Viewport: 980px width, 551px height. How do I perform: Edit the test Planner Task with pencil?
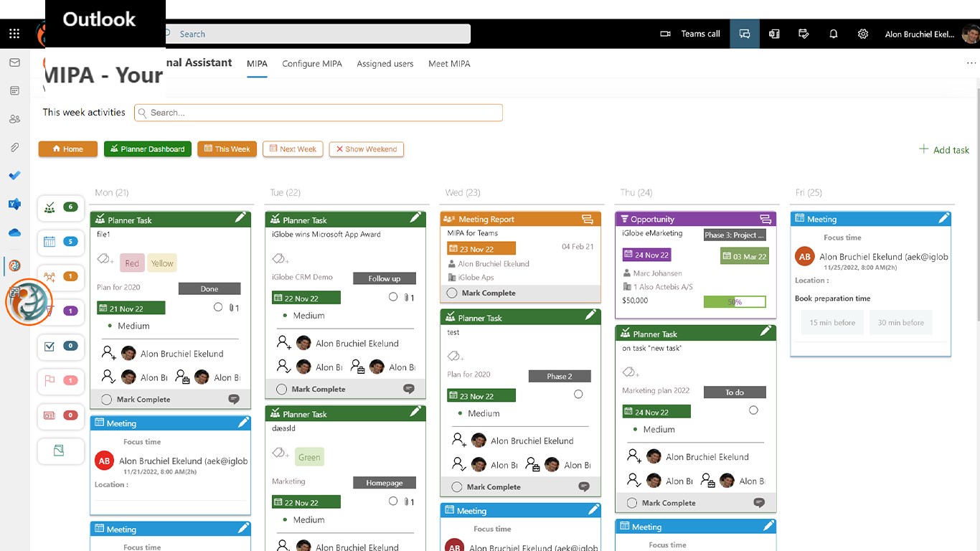point(590,315)
